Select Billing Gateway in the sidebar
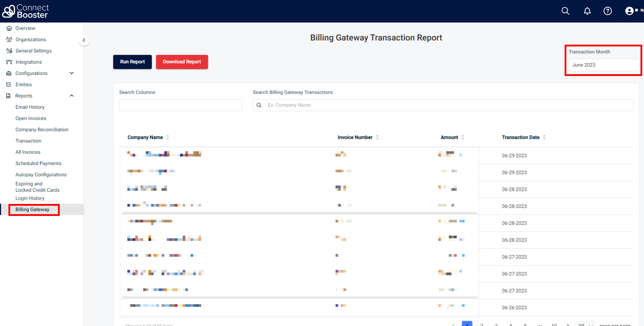Image resolution: width=644 pixels, height=326 pixels. 32,209
